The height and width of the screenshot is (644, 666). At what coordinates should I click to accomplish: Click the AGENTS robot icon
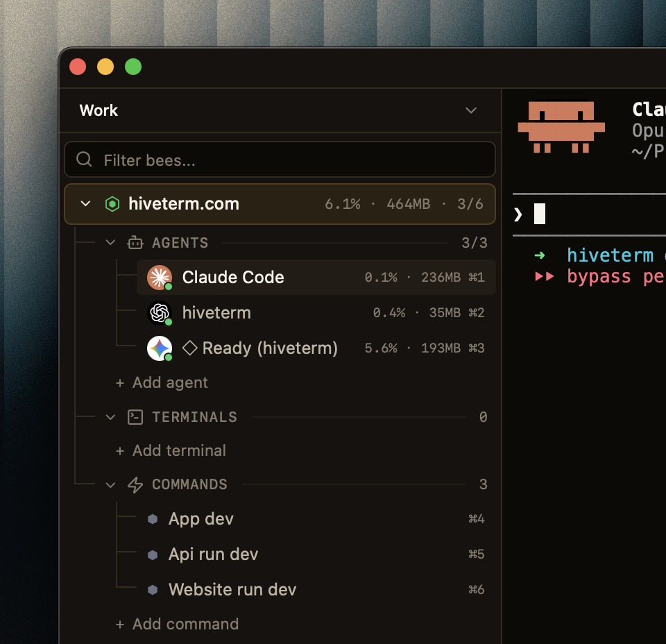click(135, 243)
